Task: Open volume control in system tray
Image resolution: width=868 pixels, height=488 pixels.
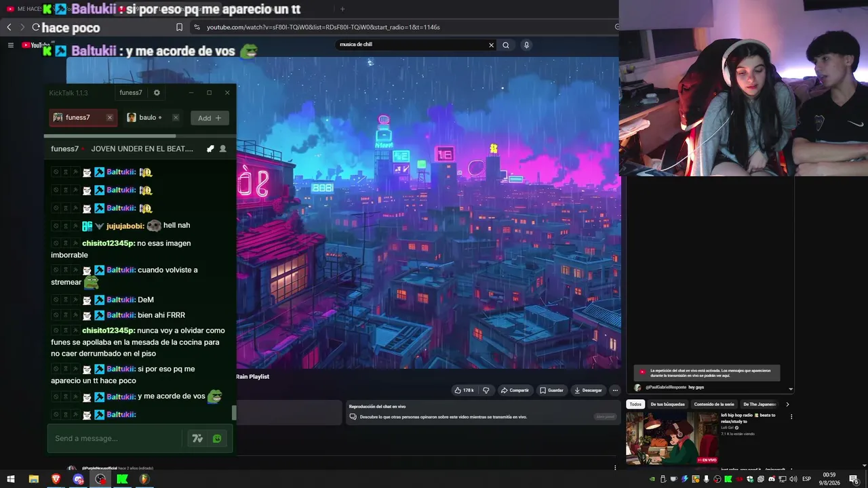Action: (x=793, y=479)
